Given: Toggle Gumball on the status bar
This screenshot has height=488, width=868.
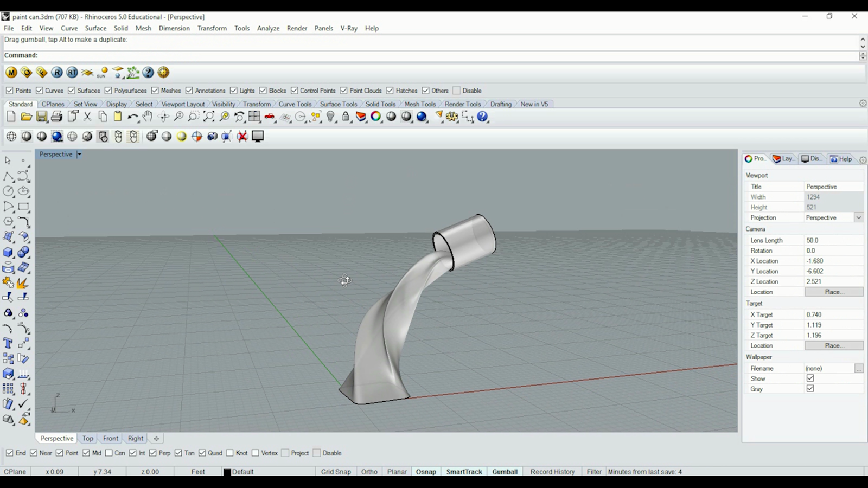Looking at the screenshot, I should 505,472.
